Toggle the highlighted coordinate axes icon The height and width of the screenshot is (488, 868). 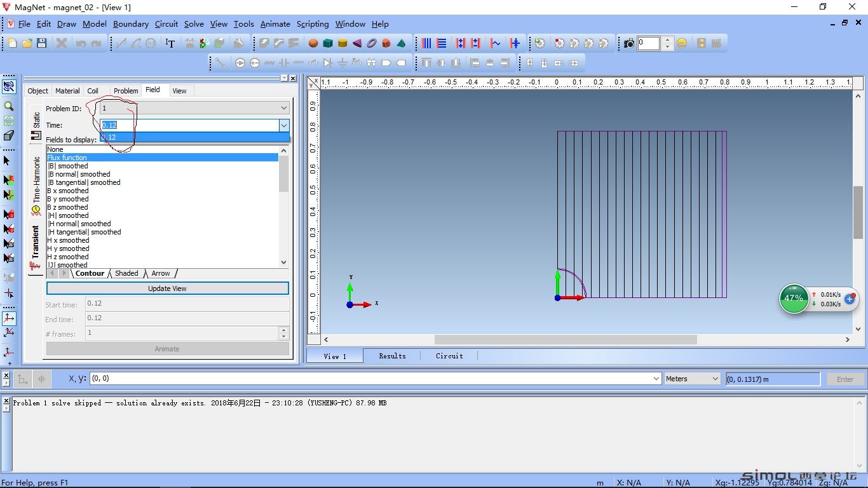click(x=9, y=318)
